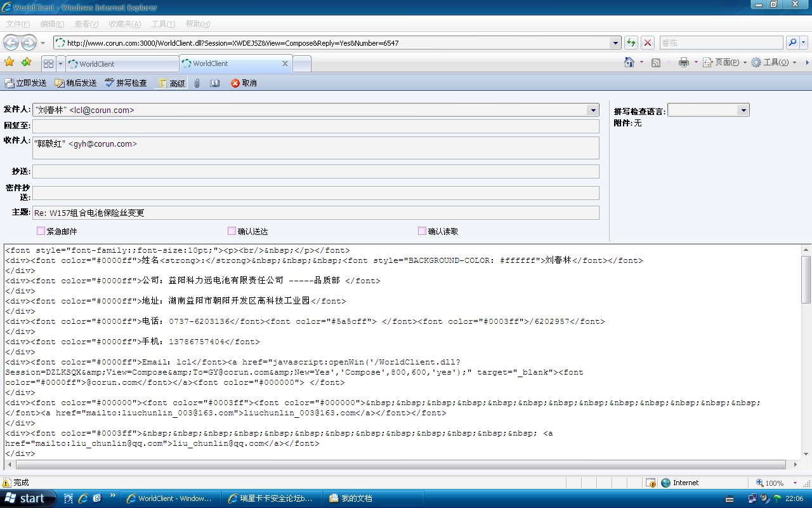The height and width of the screenshot is (508, 812).
Task: Click the browser Forward arrow
Action: (29, 43)
